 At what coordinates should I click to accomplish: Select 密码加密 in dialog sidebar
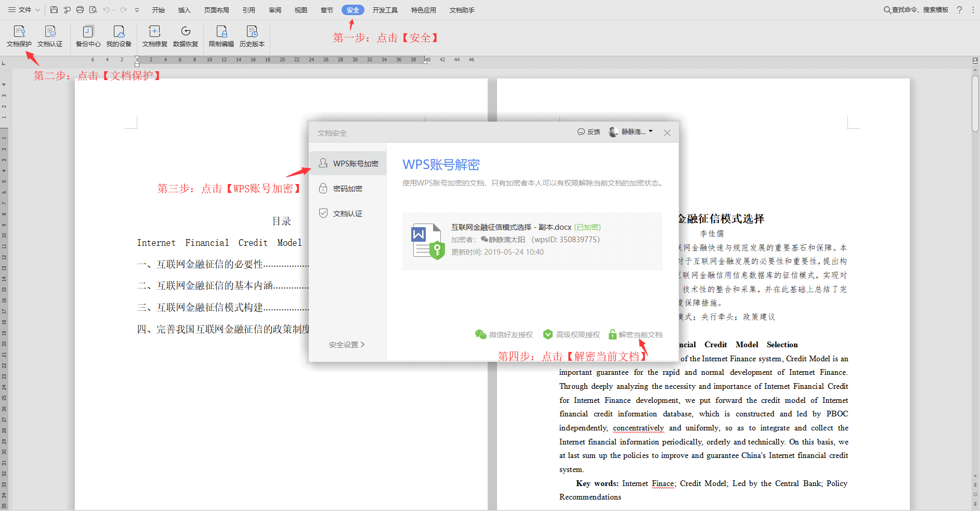click(348, 188)
